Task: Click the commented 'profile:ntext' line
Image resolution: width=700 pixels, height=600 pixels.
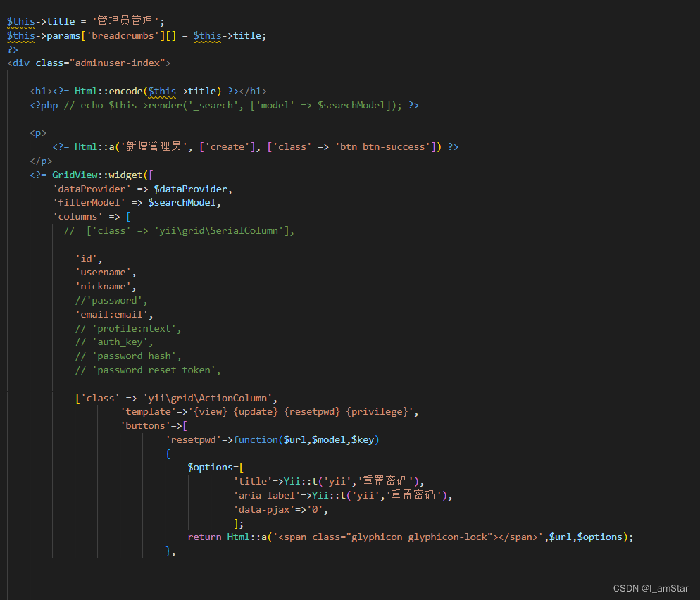Action: point(128,329)
